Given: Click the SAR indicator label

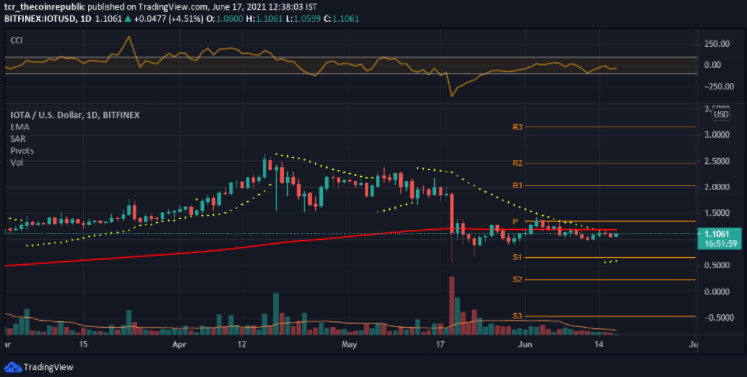Looking at the screenshot, I should point(18,139).
